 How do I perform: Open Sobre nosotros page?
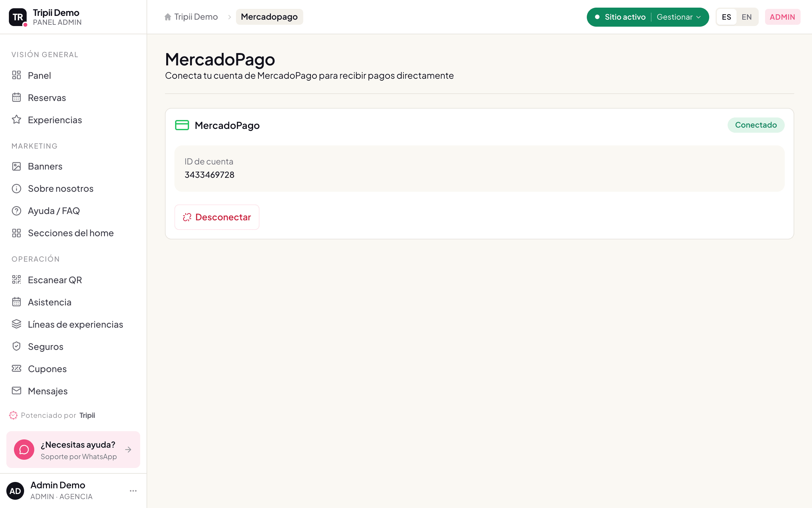tap(73, 189)
